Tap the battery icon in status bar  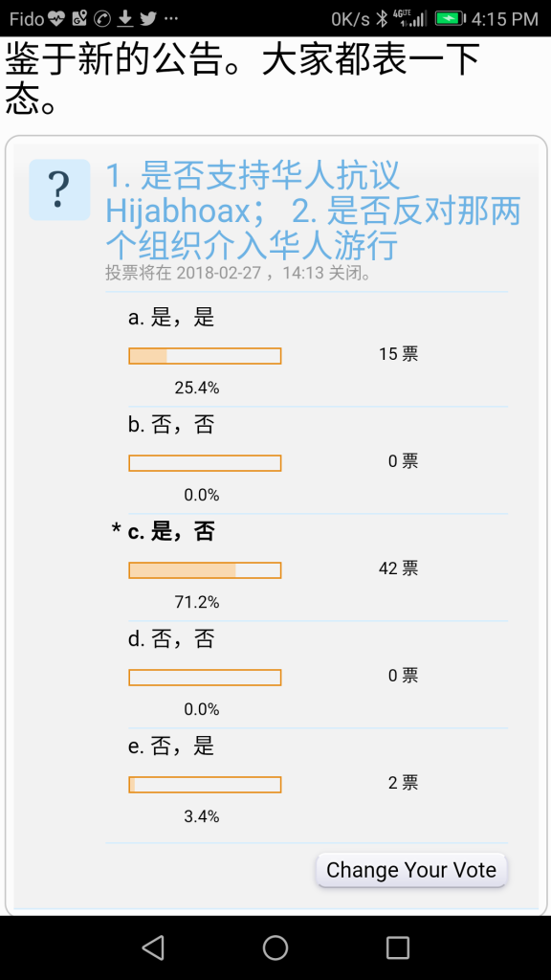tap(450, 19)
